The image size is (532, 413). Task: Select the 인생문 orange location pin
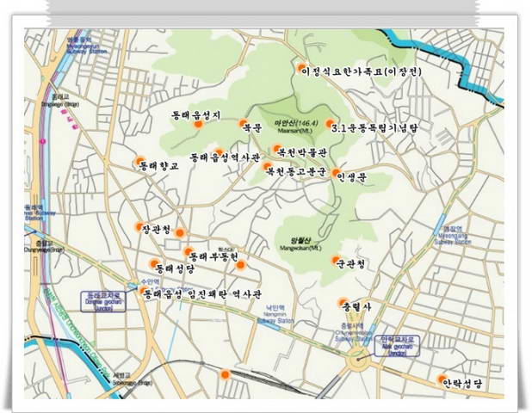335,172
